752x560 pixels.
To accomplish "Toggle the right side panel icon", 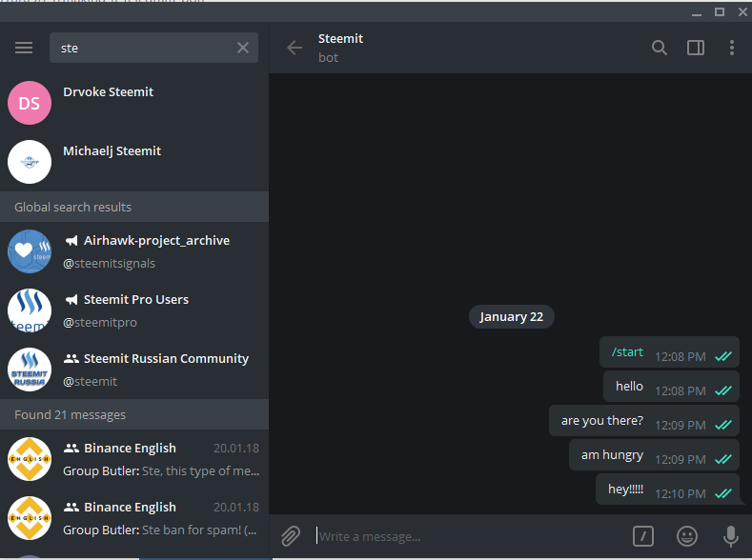I will pos(696,48).
